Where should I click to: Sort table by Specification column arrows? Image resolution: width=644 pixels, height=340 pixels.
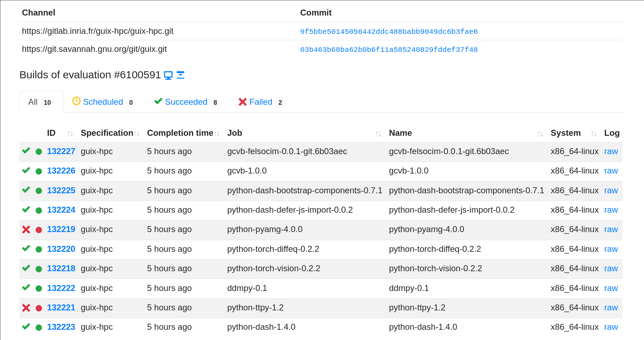(x=137, y=134)
